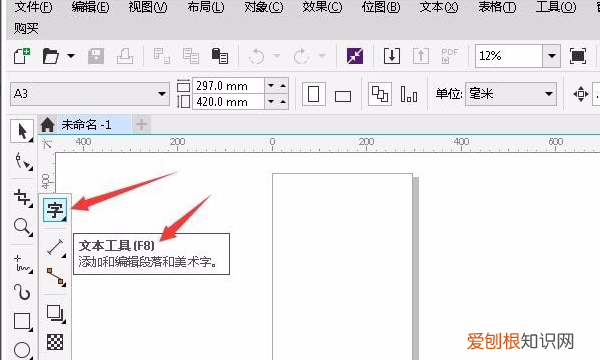Viewport: 600px width, 360px height.
Task: Click the cut icon in toolbar
Action: [161, 56]
